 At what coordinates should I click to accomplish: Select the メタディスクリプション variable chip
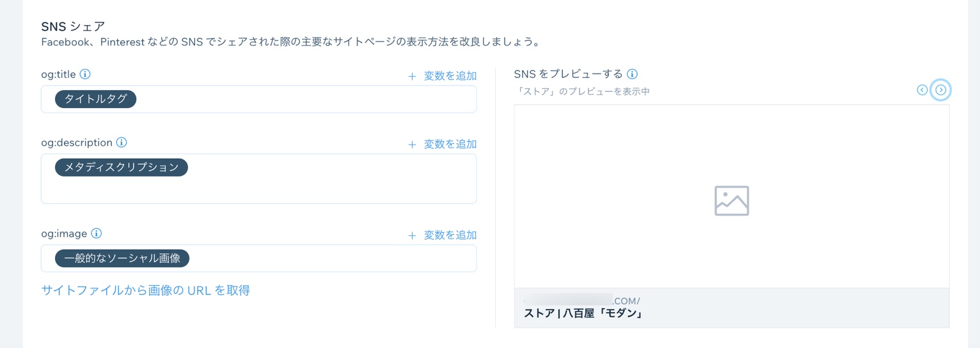pos(122,168)
